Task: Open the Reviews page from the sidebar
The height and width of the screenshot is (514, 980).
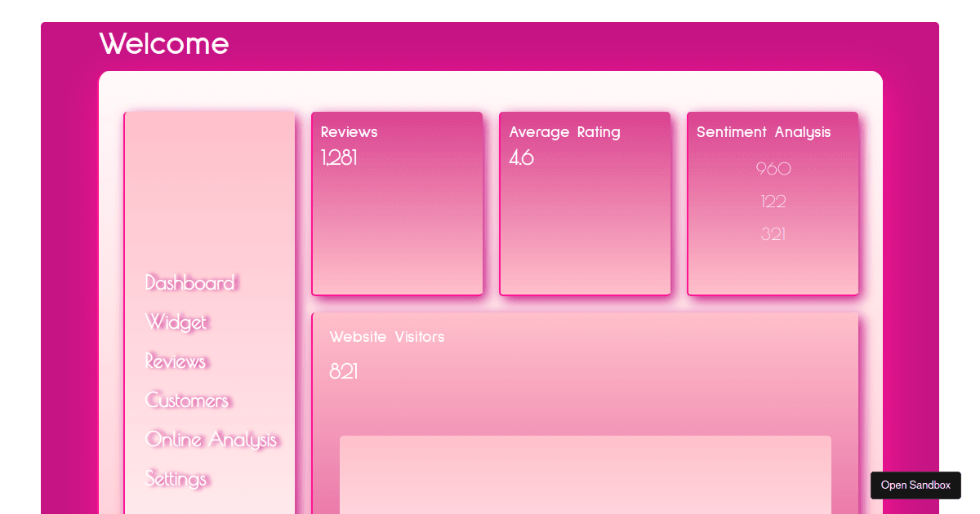Action: tap(175, 361)
